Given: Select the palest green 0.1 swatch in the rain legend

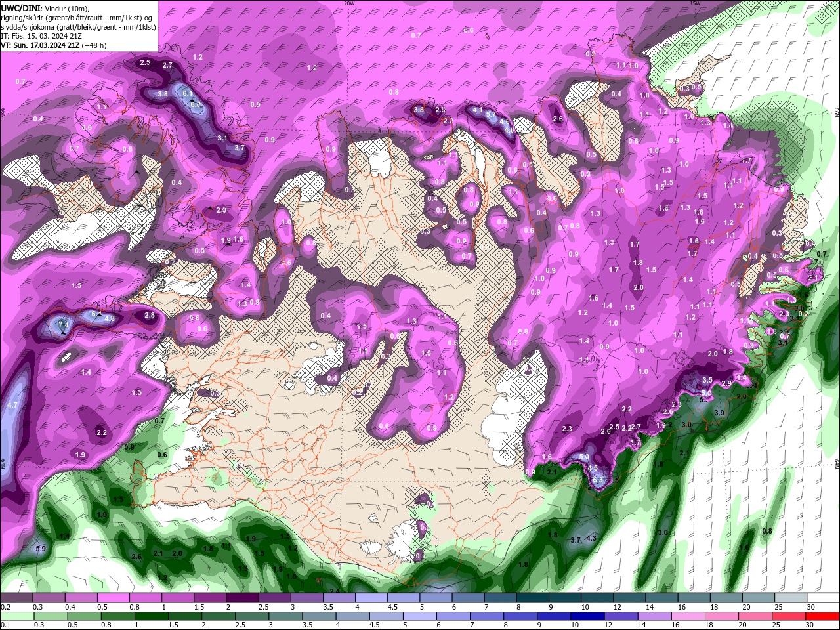Looking at the screenshot, I should click(x=17, y=616).
